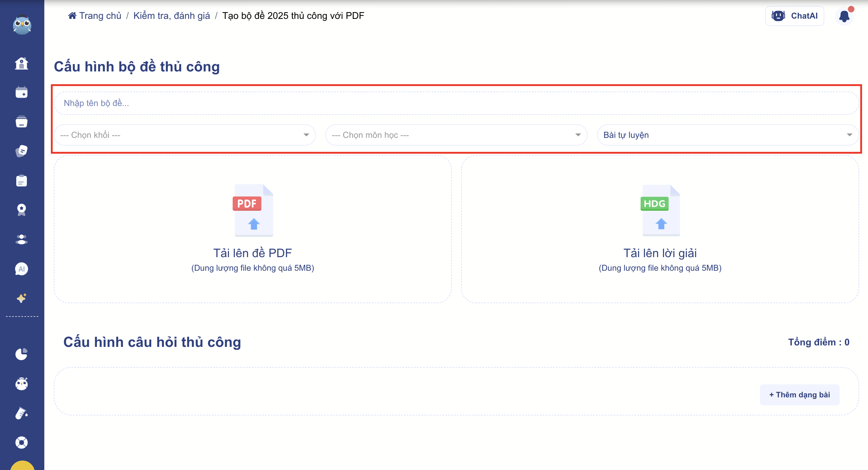Open the AI chat bubble sidebar icon

coord(22,269)
